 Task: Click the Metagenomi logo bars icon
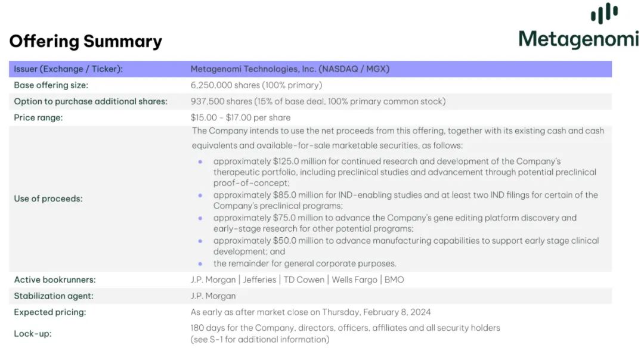pyautogui.click(x=604, y=14)
